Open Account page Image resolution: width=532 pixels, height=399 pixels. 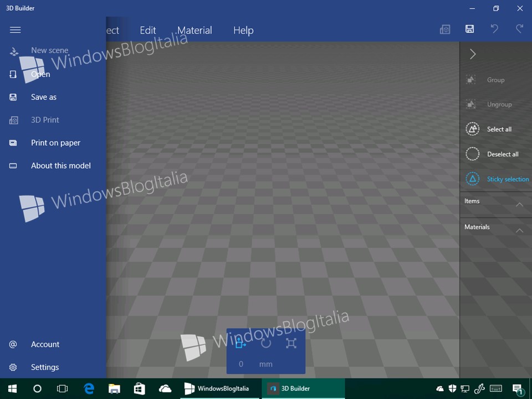(x=45, y=344)
